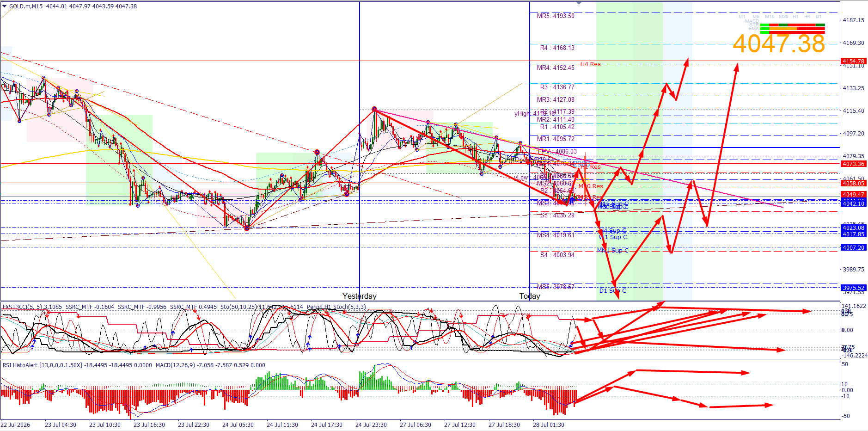
Task: Click the R3 : 4136.77 pivot label
Action: click(x=557, y=87)
